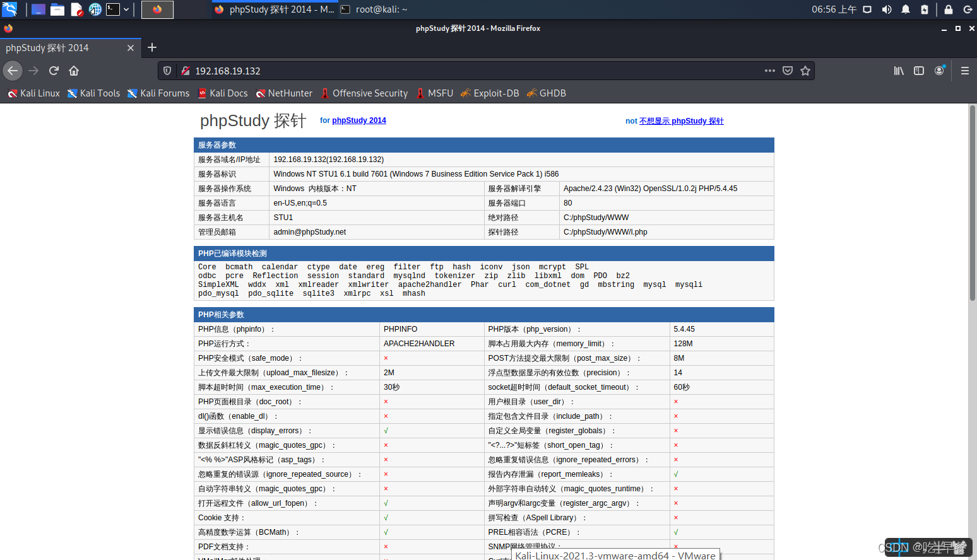Open the Kali Tools bookmark
The width and height of the screenshot is (977, 560).
(93, 93)
